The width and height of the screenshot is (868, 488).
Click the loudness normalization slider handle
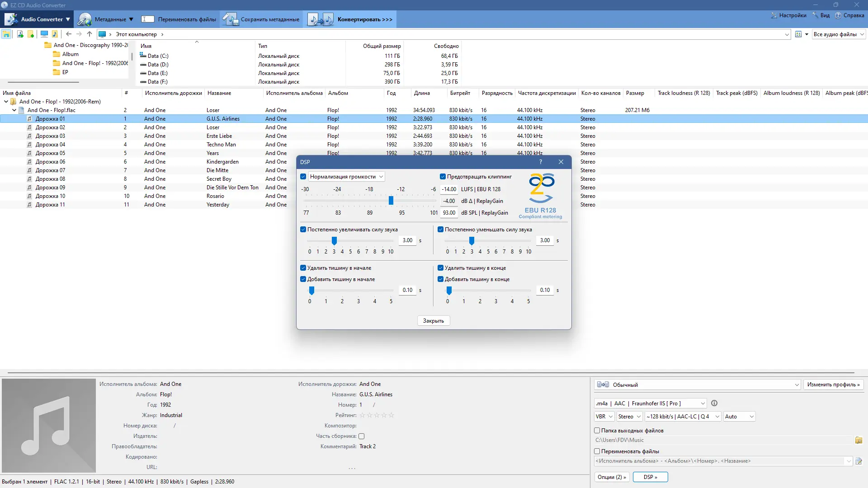391,201
